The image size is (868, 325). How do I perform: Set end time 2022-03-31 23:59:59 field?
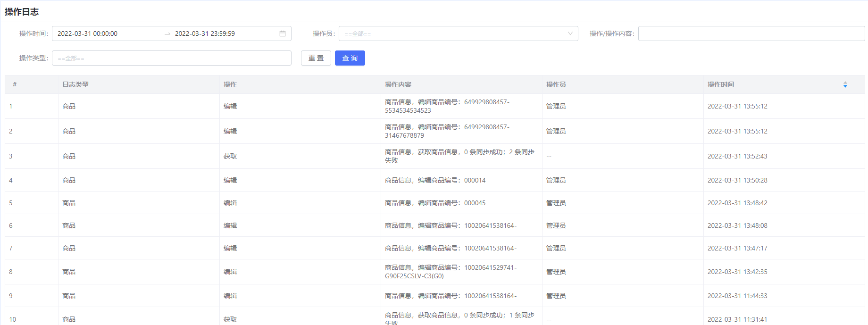point(205,33)
